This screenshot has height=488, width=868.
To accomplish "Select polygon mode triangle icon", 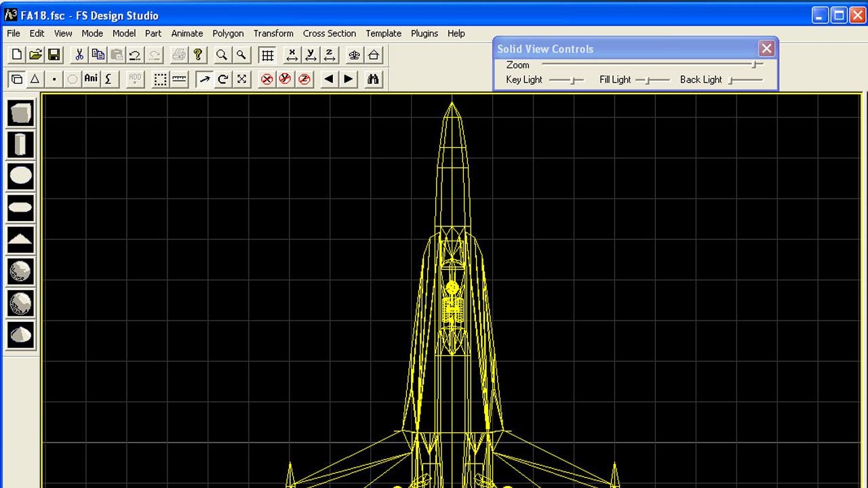I will point(35,79).
